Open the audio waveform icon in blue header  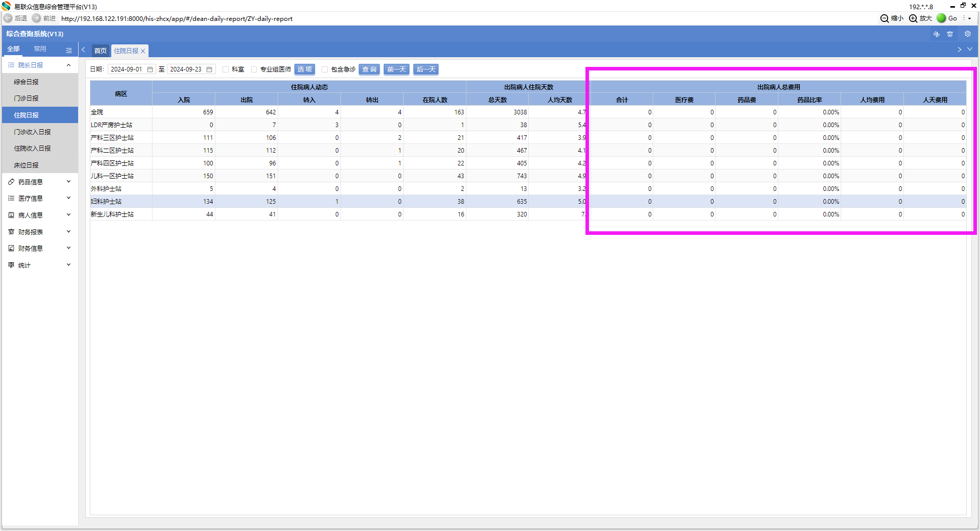[937, 34]
